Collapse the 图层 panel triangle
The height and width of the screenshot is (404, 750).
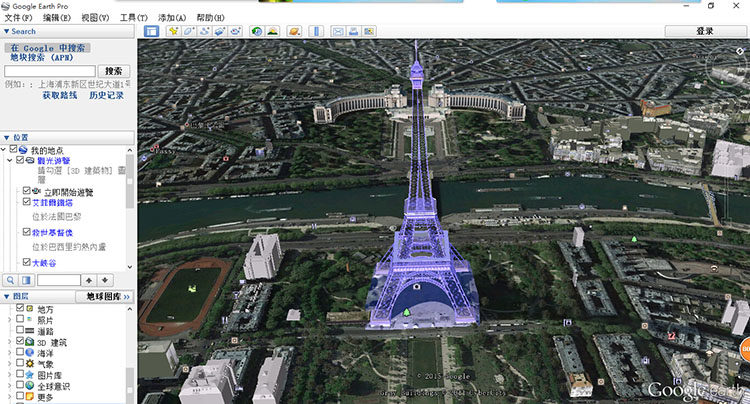tap(6, 296)
